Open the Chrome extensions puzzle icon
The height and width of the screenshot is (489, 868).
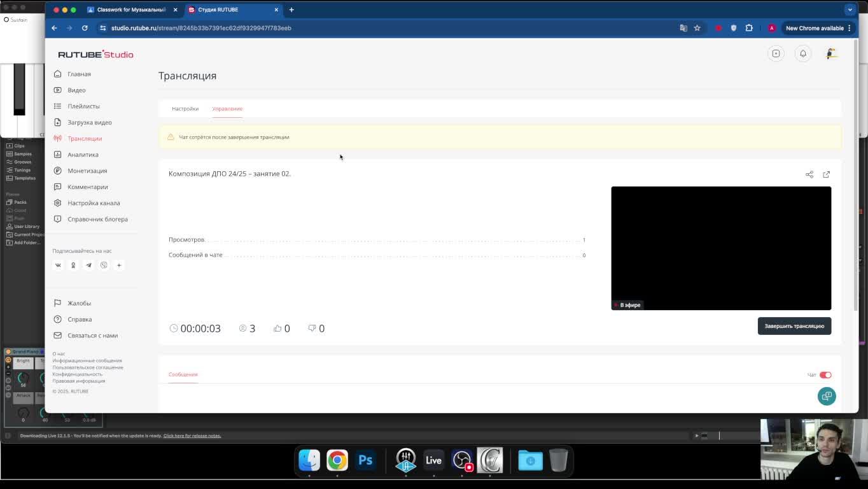(x=749, y=28)
